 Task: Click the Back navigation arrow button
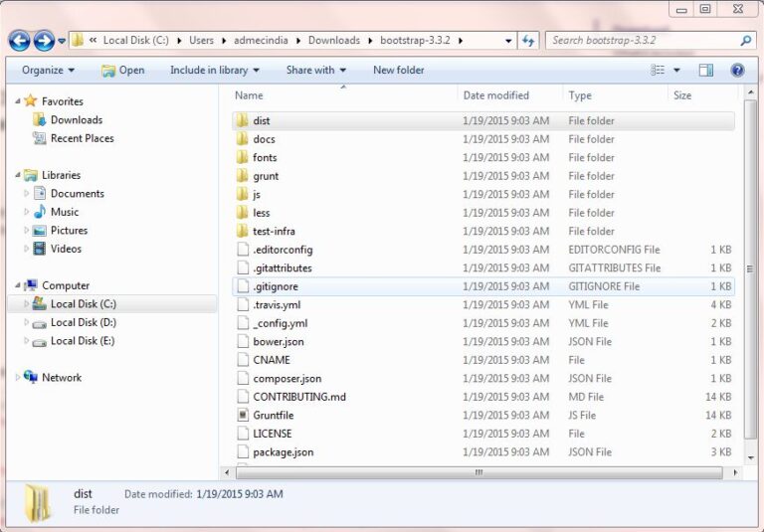[x=19, y=41]
